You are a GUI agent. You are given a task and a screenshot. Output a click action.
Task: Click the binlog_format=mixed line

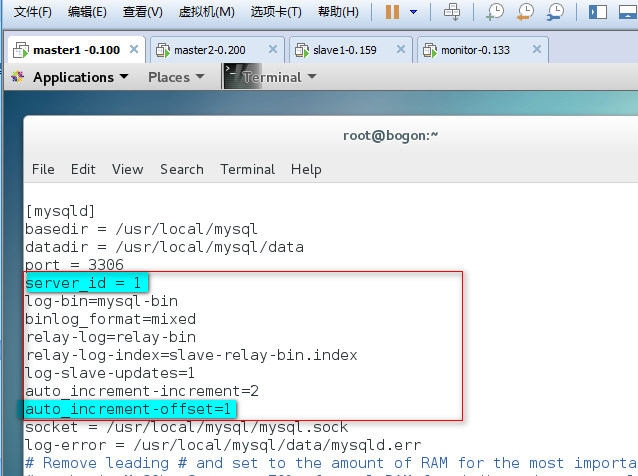click(110, 319)
